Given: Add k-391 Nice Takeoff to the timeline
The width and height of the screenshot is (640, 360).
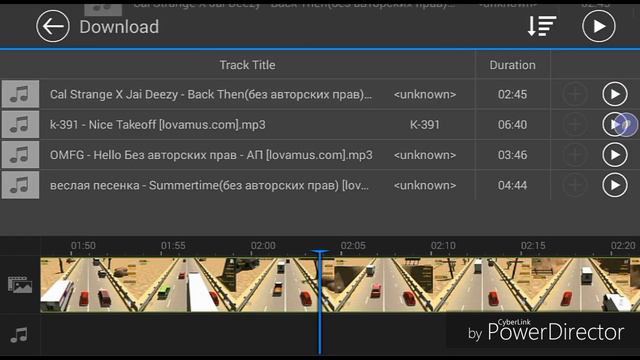Looking at the screenshot, I should click(x=575, y=124).
